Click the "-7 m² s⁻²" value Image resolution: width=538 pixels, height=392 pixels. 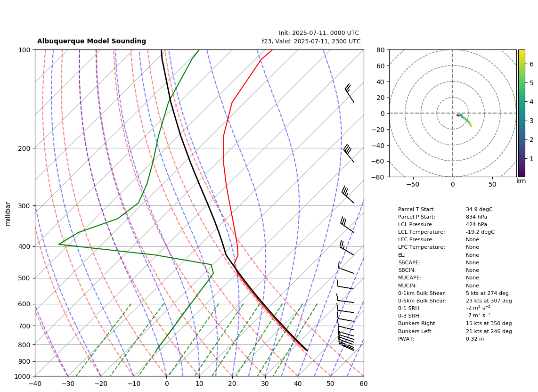pyautogui.click(x=478, y=316)
